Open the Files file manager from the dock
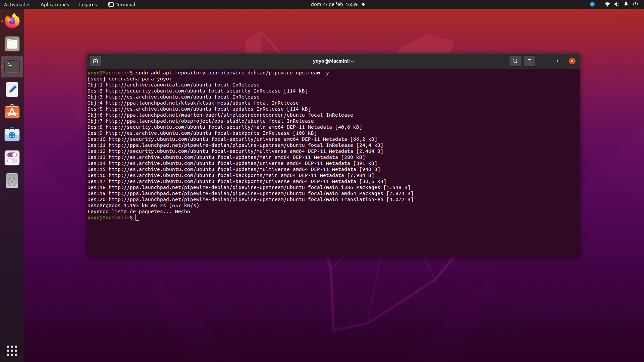 (x=12, y=44)
